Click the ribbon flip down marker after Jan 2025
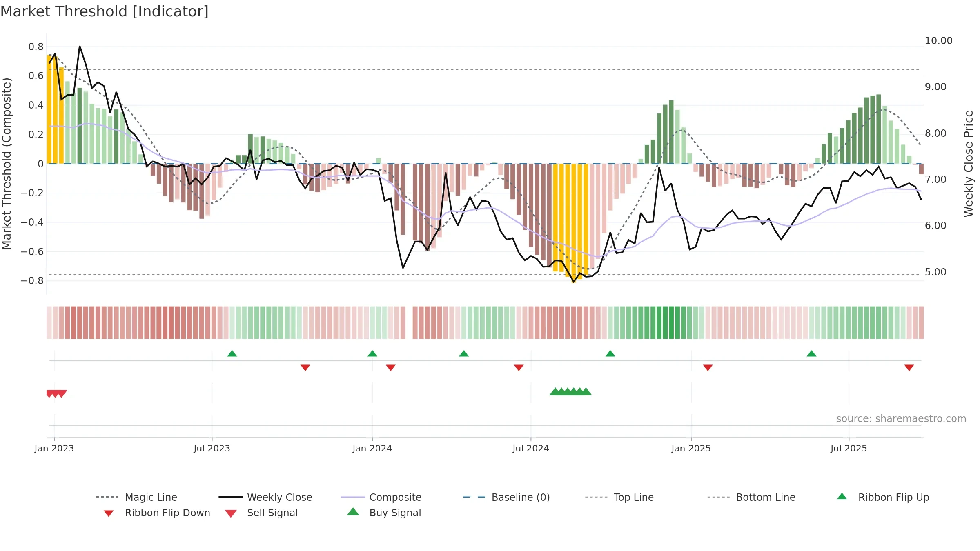980x551 pixels. [708, 368]
